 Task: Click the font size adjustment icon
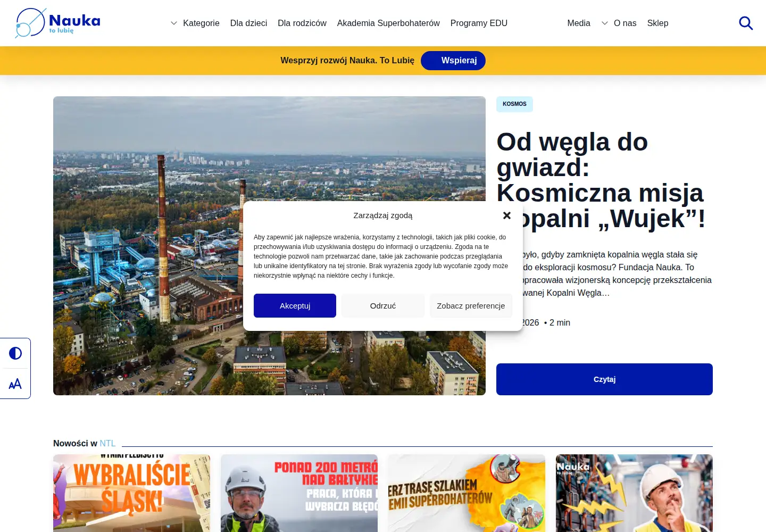pyautogui.click(x=15, y=384)
